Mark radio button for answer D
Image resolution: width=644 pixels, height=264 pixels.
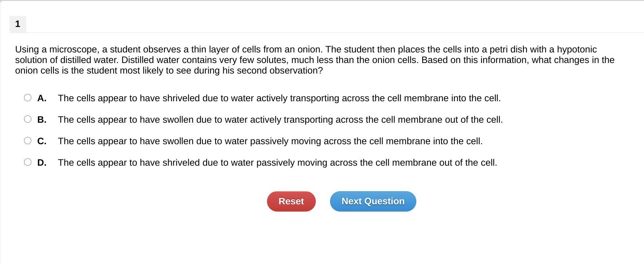point(28,162)
